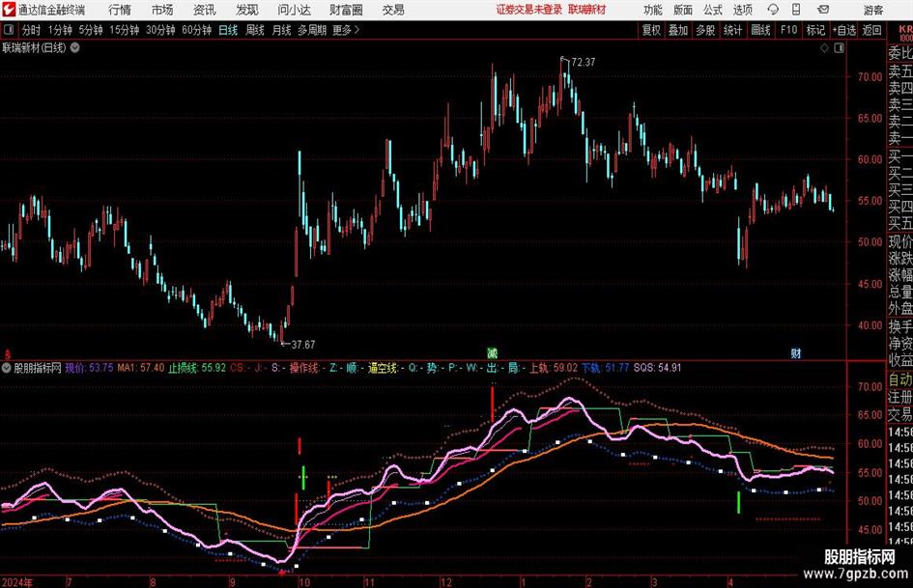Click 上轨: 59.02 indicator value
This screenshot has height=588, width=913.
[554, 368]
